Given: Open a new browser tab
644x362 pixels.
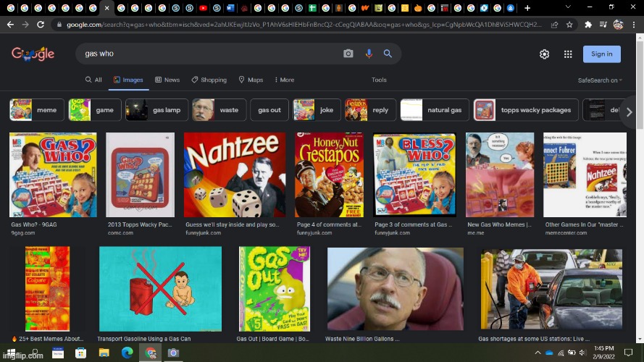Looking at the screenshot, I should tap(527, 8).
